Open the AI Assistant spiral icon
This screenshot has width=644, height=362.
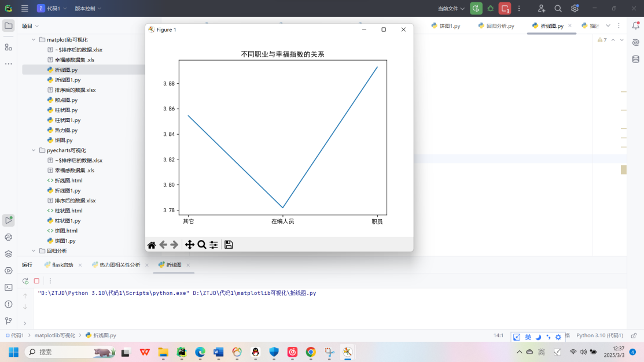(636, 42)
